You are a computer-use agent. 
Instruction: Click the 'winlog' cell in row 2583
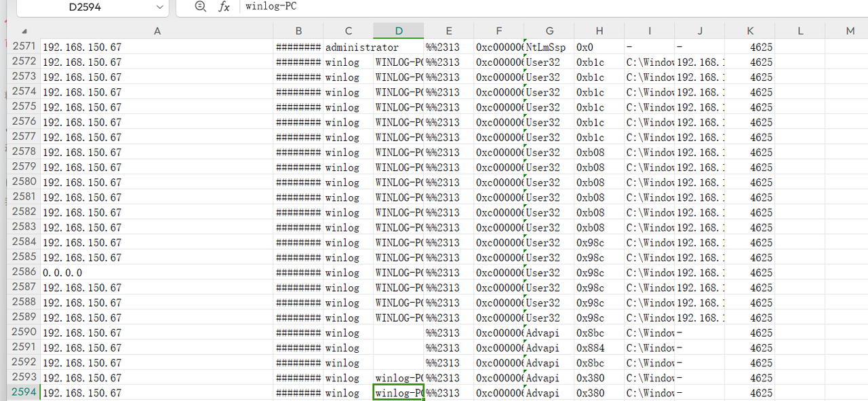[349, 227]
